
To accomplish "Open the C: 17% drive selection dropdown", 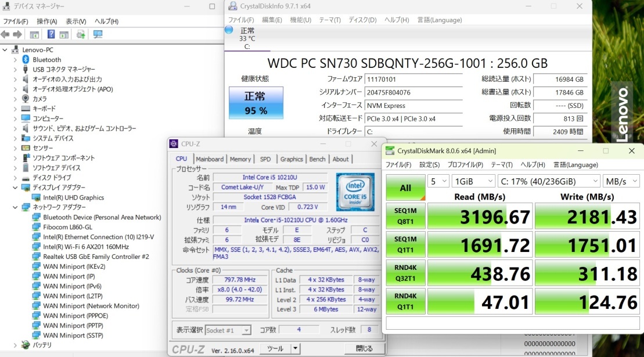I will click(548, 181).
